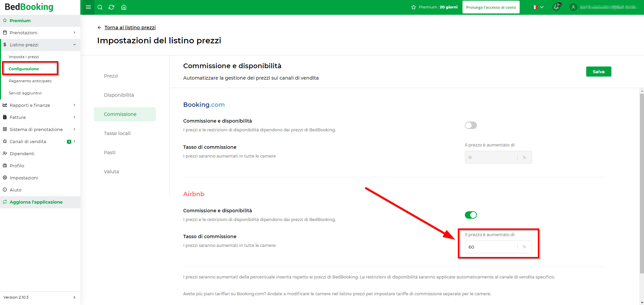Screen dimensions: 644x305
Task: Enable Booking.com Commissione e disponibilità switch
Action: click(471, 125)
